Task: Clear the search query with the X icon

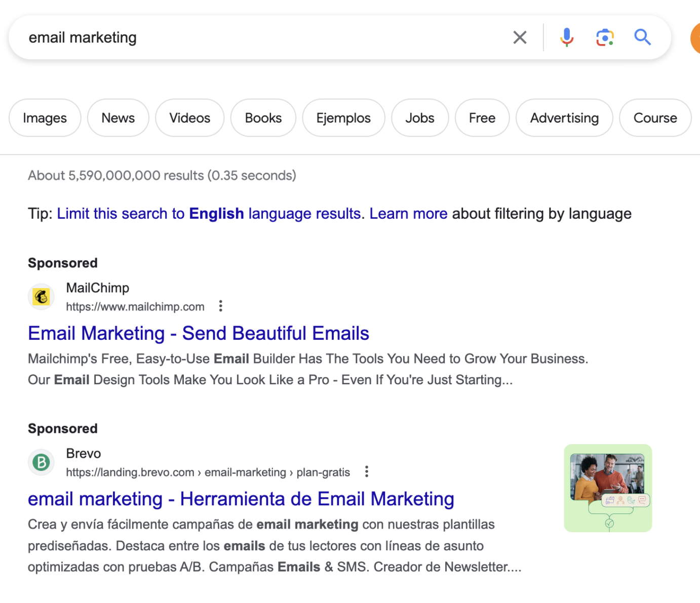Action: [x=520, y=37]
